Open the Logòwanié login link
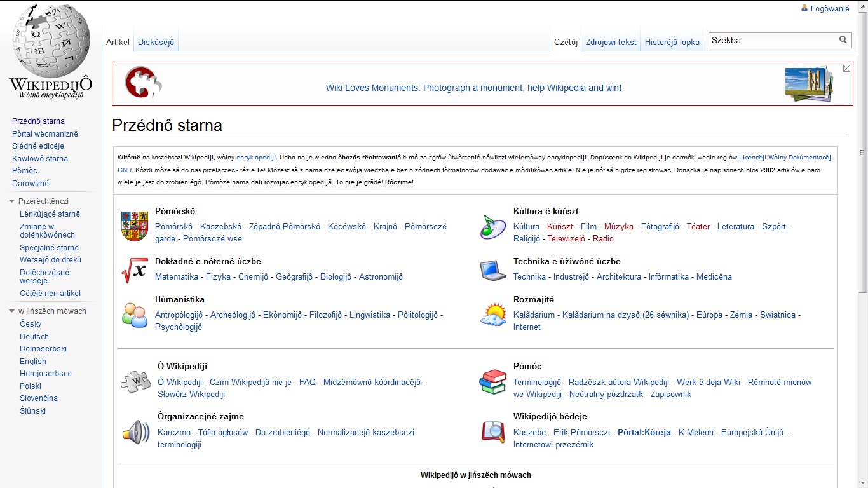868x488 pixels. point(830,9)
